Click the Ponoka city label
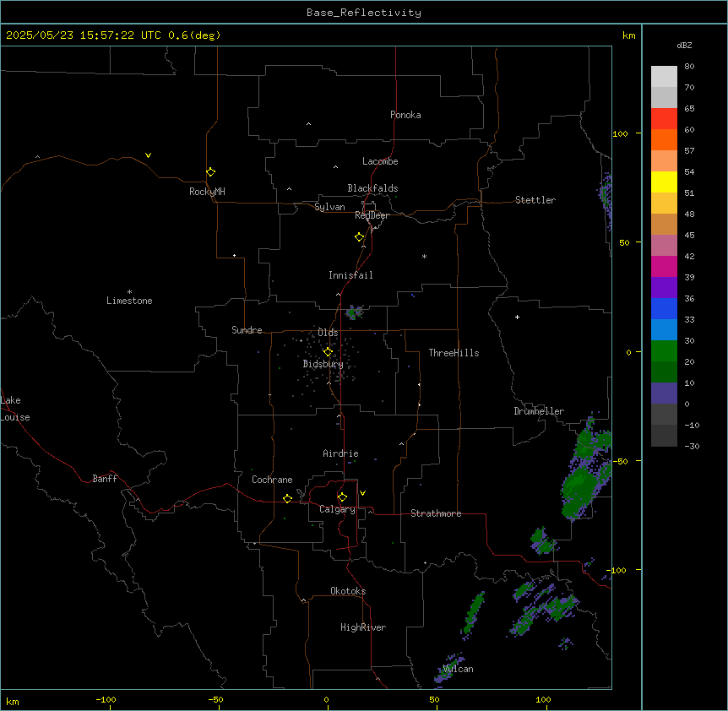Image resolution: width=728 pixels, height=711 pixels. pos(405,115)
